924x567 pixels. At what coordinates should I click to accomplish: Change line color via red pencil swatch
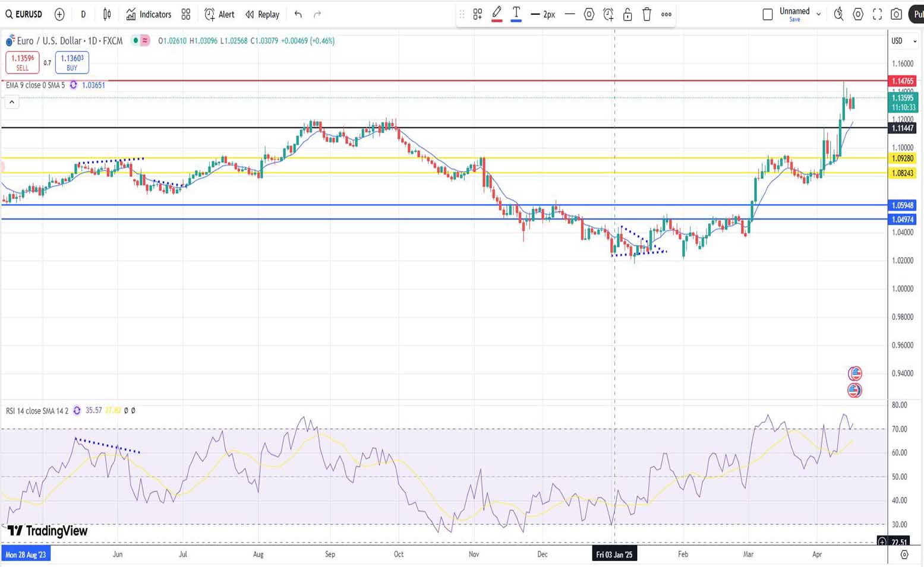click(497, 14)
